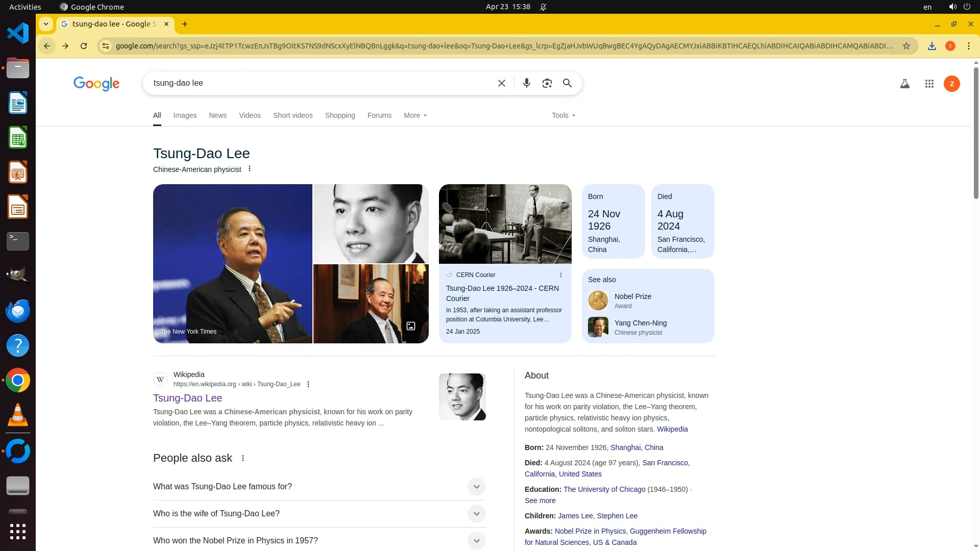Open Chrome downloads icon
980x551 pixels.
(932, 46)
